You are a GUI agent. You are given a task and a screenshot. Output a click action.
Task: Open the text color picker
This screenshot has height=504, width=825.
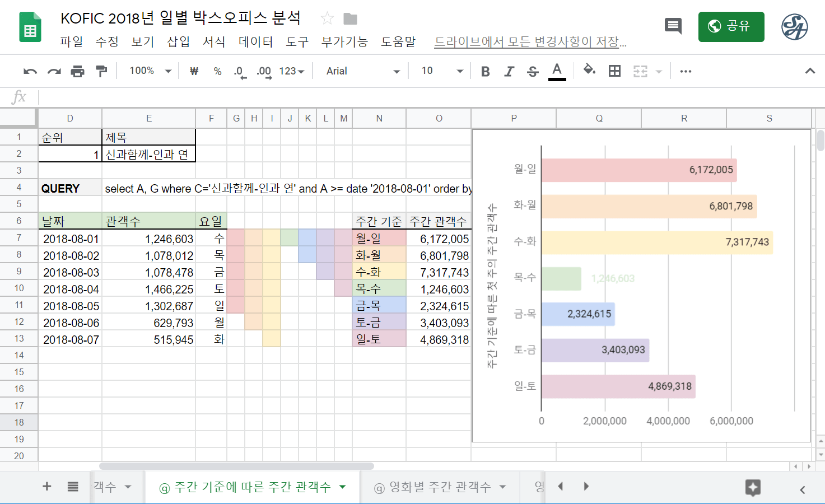tap(556, 71)
